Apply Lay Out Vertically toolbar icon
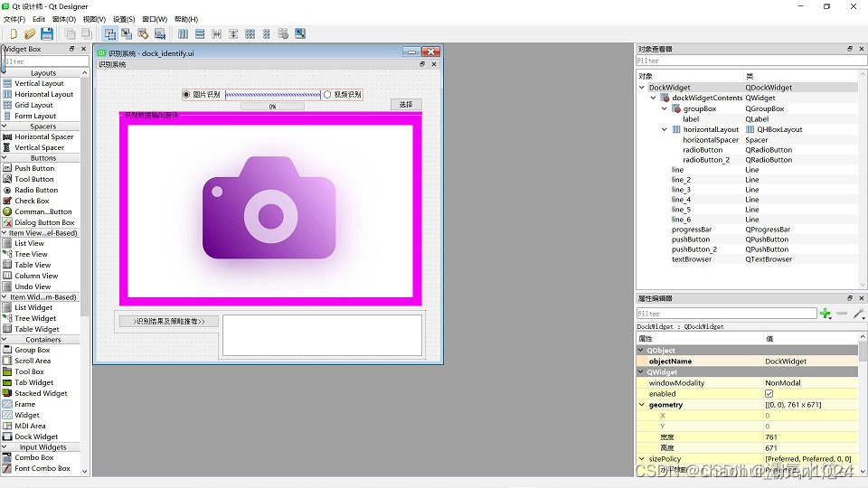 point(200,33)
